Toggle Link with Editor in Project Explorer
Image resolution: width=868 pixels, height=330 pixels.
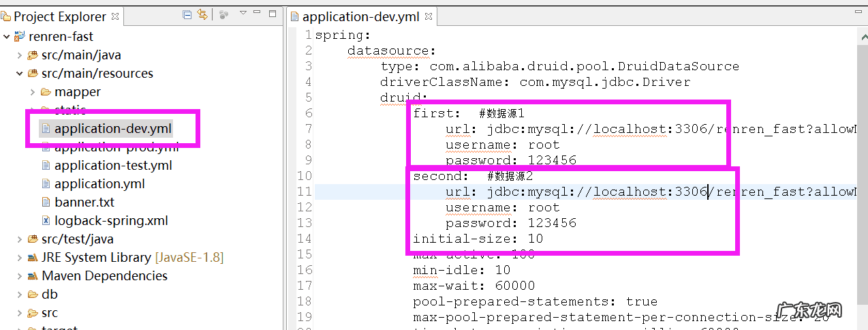[x=202, y=14]
